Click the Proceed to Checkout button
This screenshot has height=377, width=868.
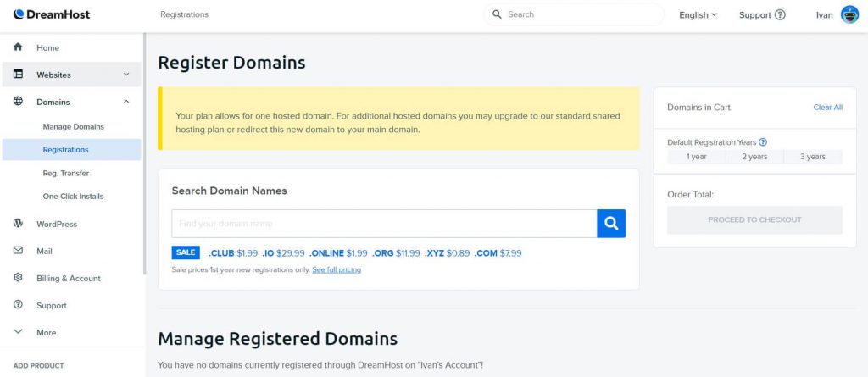pyautogui.click(x=754, y=219)
